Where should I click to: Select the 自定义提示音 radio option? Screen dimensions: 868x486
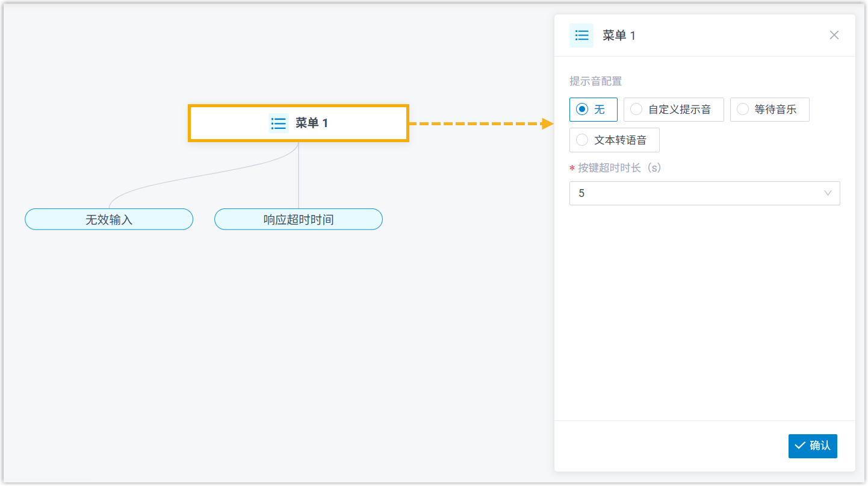point(636,110)
